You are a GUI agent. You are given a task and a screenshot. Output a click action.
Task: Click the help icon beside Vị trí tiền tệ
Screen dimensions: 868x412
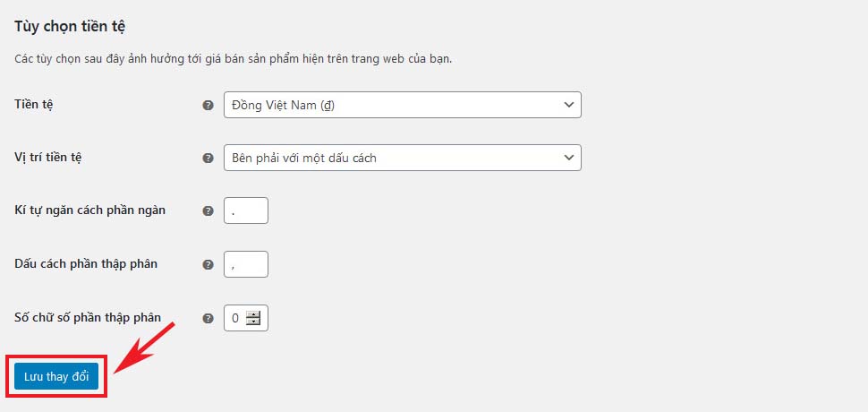coord(208,159)
